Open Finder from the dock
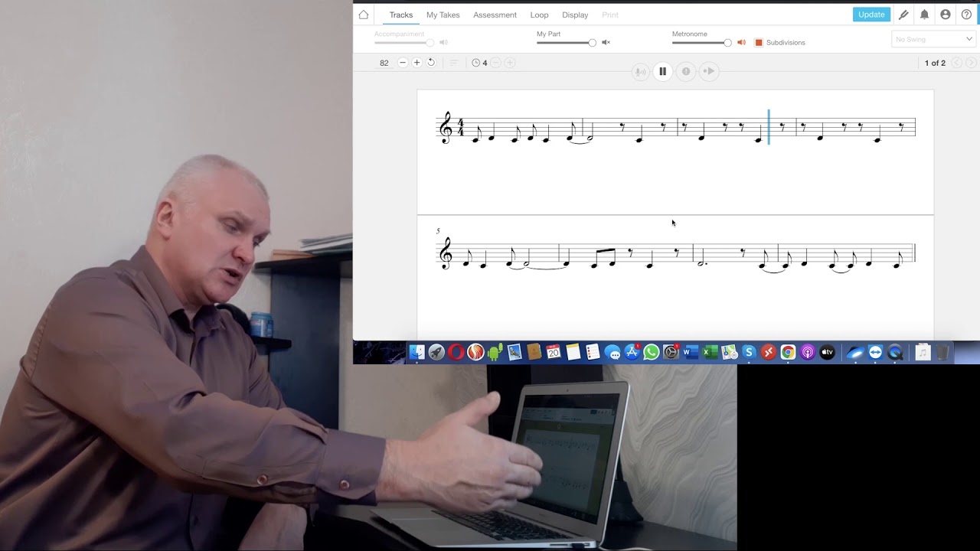The image size is (980, 551). pos(416,352)
